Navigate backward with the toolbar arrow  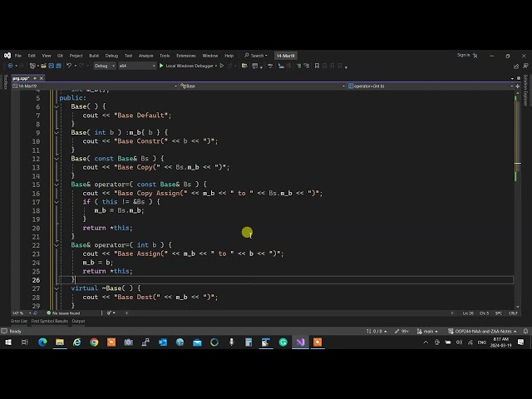(x=10, y=66)
